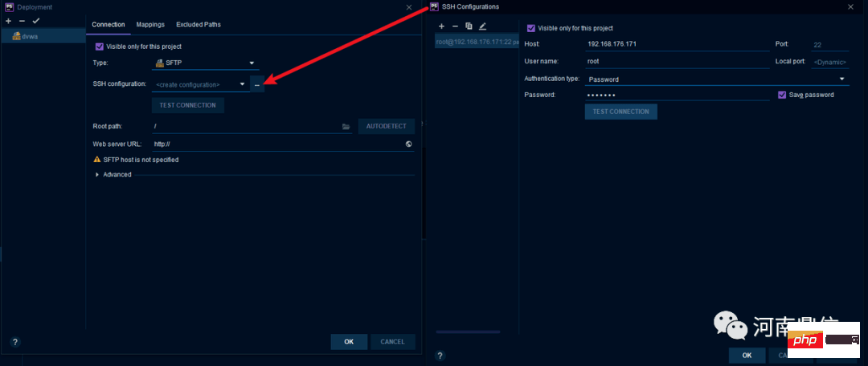The height and width of the screenshot is (366, 868).
Task: Click TEST CONNECTION in Deployment dialog
Action: coord(187,105)
